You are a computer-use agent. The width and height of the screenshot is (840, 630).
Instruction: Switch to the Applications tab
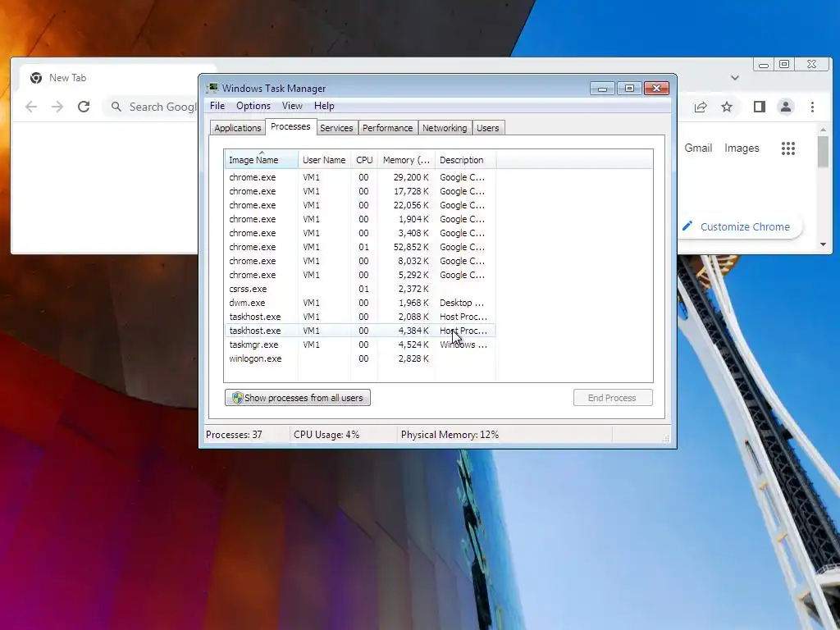pos(237,127)
